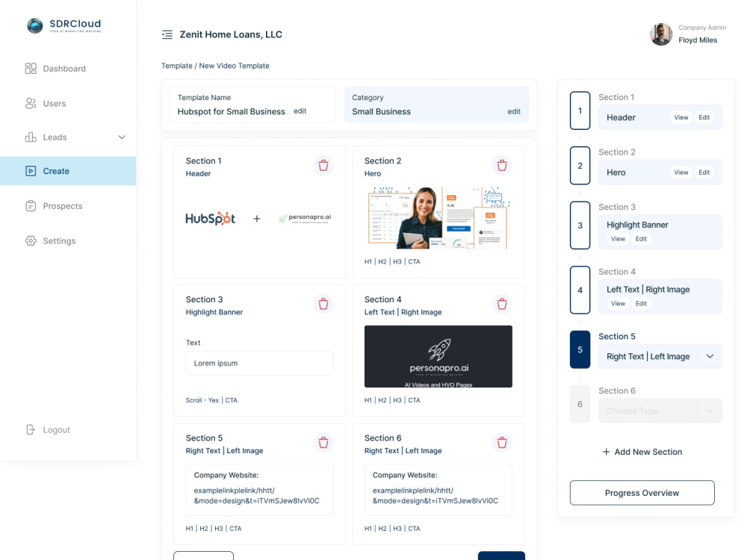Click the plus icon beside Add New Section

606,452
